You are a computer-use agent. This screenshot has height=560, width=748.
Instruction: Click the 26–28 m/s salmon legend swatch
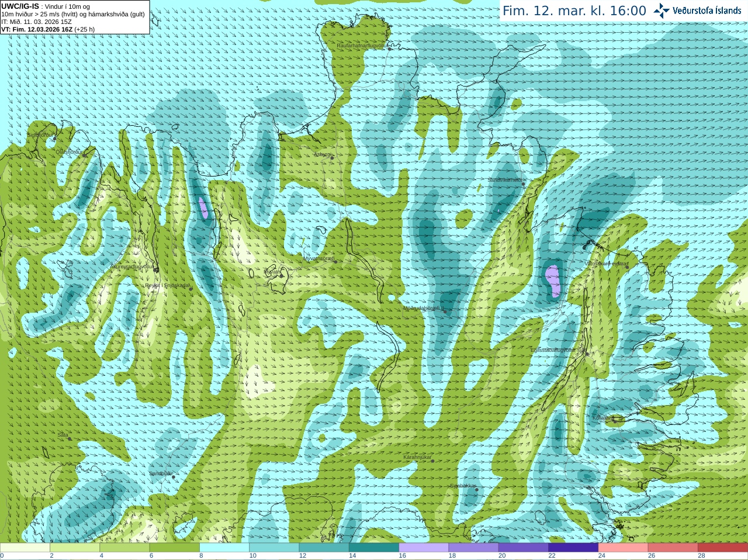click(673, 548)
